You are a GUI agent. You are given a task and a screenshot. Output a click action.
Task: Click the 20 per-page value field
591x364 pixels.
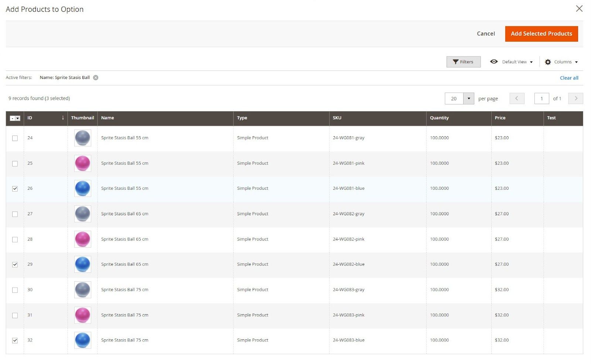454,99
